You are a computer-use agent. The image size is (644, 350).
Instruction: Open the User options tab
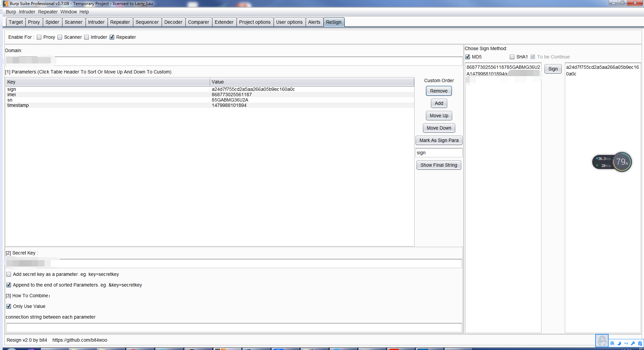click(x=289, y=22)
